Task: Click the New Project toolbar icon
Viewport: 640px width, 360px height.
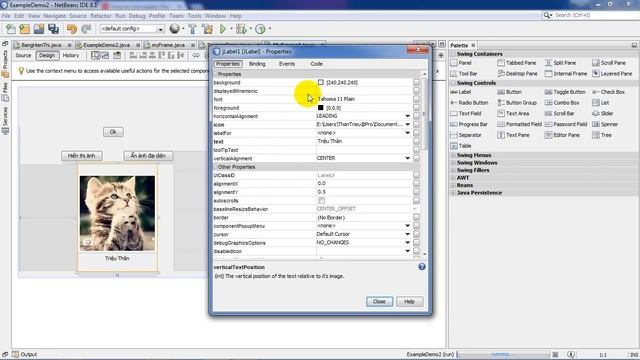Action: pos(24,29)
